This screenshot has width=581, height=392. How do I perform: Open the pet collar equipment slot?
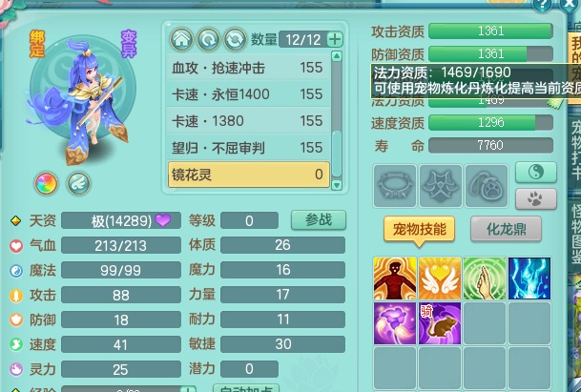(x=395, y=186)
